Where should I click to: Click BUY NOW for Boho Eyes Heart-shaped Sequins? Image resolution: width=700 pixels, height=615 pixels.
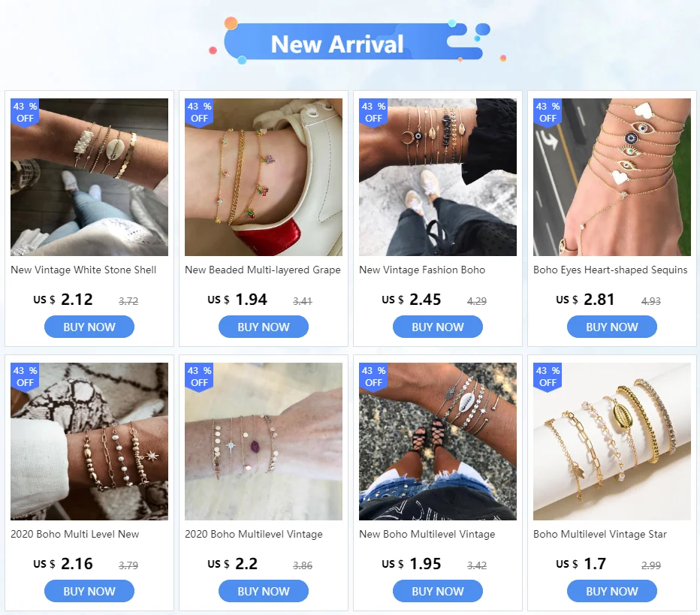tap(611, 327)
